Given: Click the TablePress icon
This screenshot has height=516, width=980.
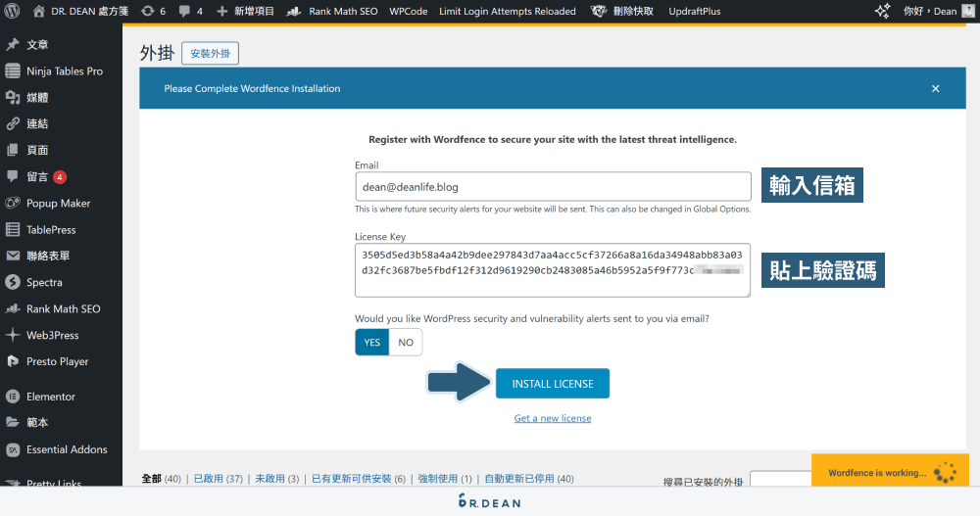Looking at the screenshot, I should 13,229.
